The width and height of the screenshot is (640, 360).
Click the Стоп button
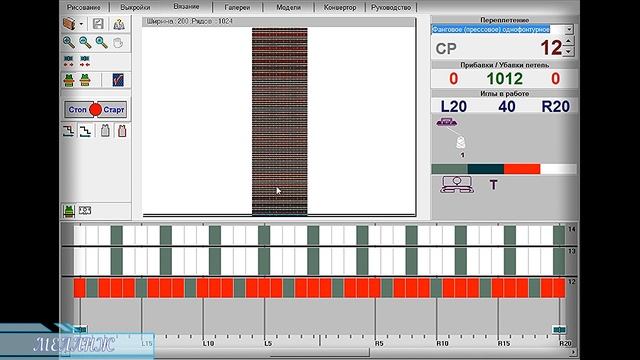point(77,110)
